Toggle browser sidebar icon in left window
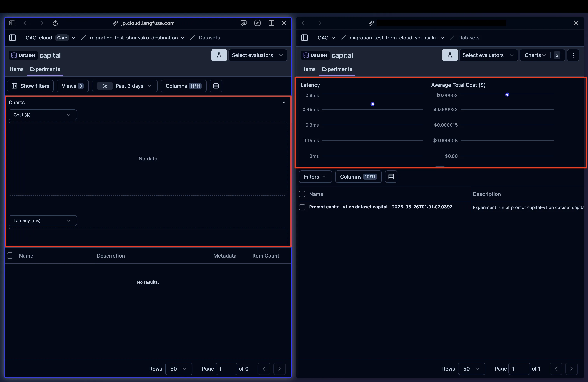The height and width of the screenshot is (382, 588). 12,23
